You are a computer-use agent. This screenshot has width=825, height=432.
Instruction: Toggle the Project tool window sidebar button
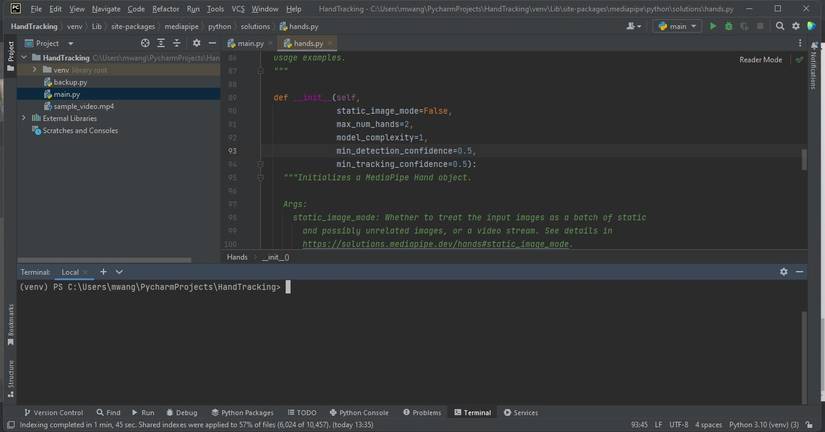point(11,54)
